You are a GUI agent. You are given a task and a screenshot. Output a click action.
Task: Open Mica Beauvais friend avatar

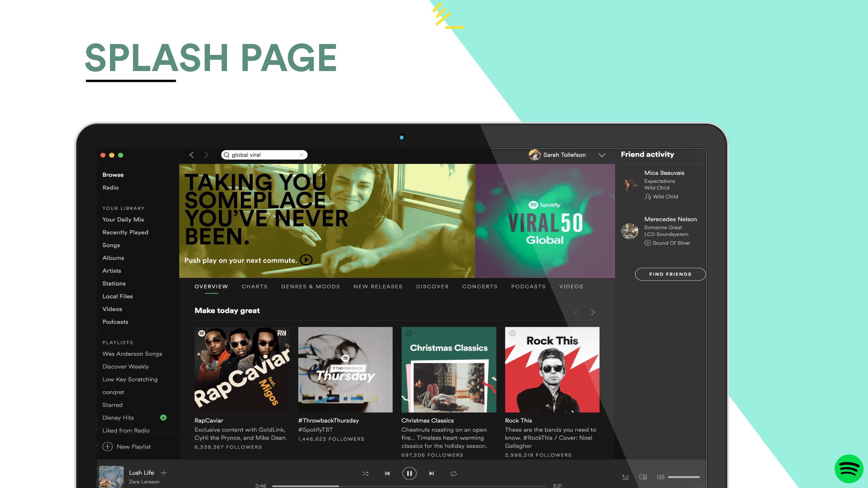click(x=629, y=185)
